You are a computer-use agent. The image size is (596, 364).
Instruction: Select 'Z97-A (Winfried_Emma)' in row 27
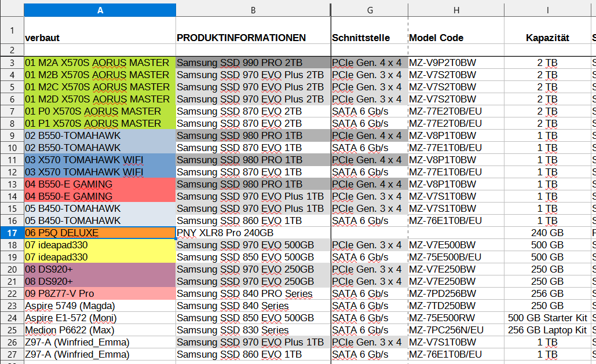[100, 355]
